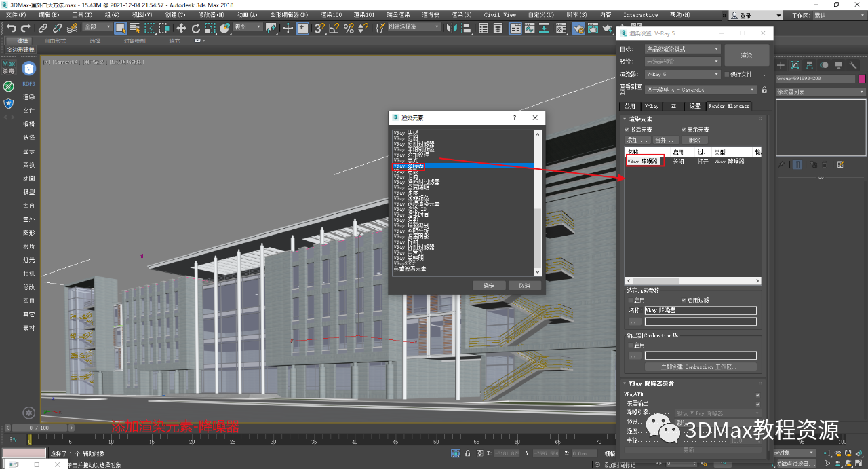This screenshot has height=469, width=868.
Task: Open the 查看到渲染 camera view dropdown
Action: coord(701,90)
